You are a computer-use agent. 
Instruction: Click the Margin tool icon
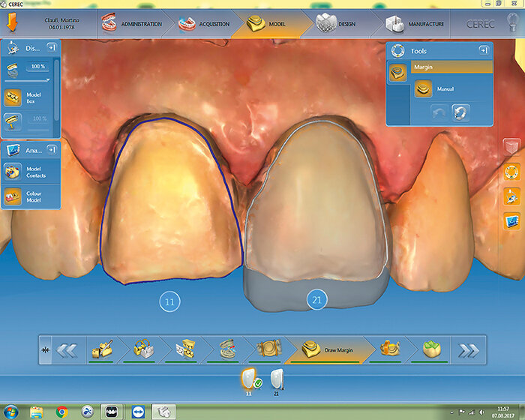[x=397, y=72]
